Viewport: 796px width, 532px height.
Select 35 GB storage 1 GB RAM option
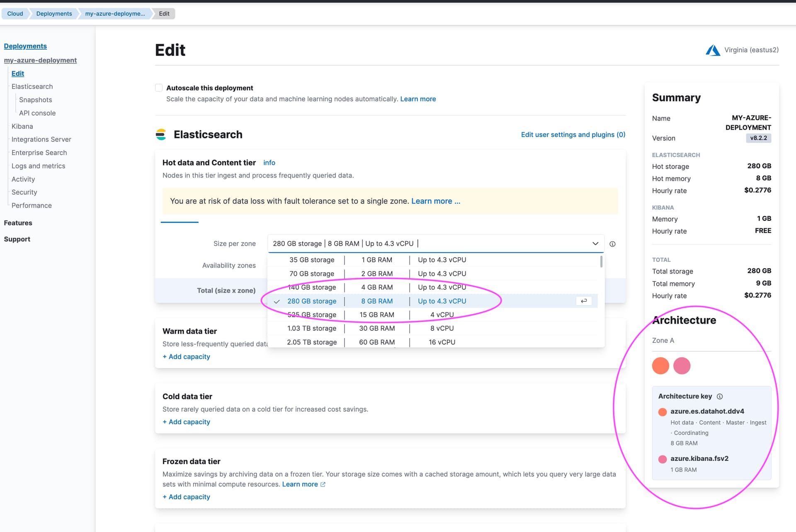[432, 260]
